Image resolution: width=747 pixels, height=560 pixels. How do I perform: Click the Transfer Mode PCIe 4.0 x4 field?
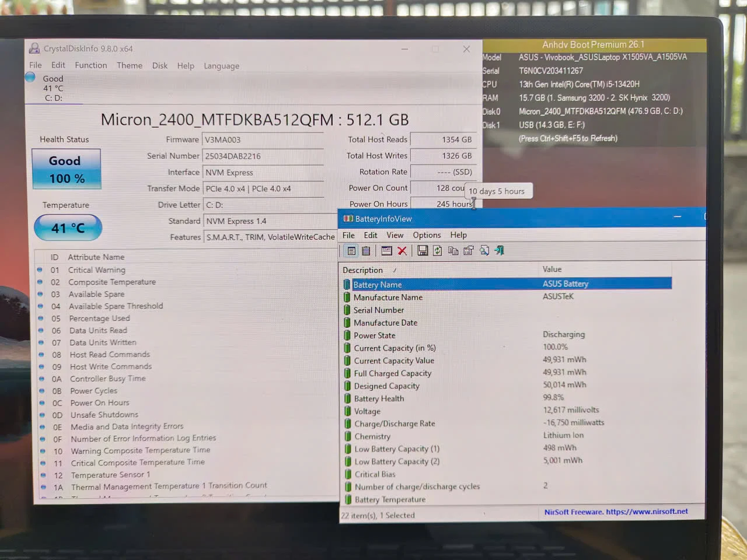tap(263, 189)
